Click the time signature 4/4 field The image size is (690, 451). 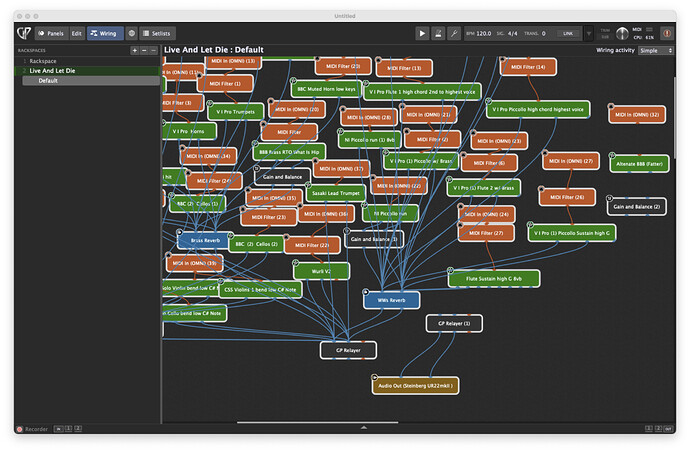[x=513, y=33]
